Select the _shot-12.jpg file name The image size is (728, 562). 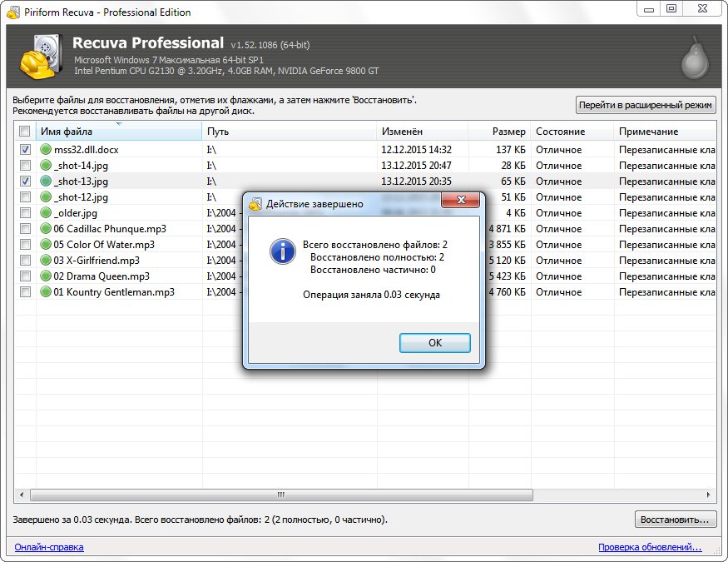(x=81, y=197)
